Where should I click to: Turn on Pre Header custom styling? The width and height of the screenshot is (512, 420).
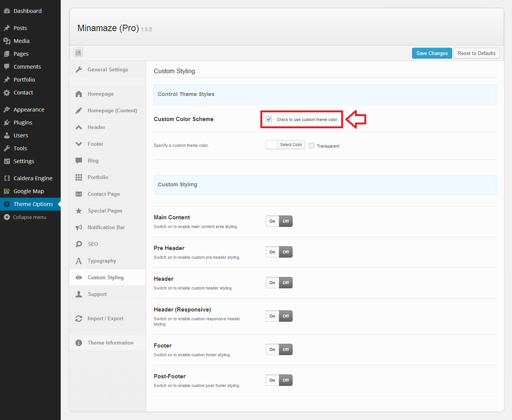[x=272, y=252]
